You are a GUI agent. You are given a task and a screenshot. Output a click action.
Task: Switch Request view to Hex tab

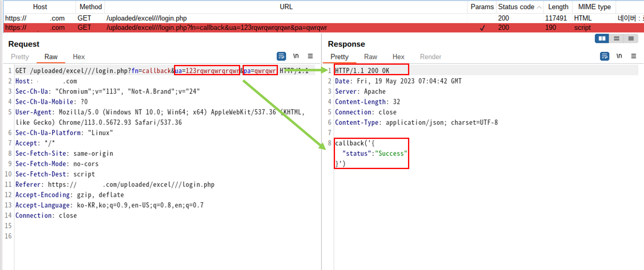[79, 57]
